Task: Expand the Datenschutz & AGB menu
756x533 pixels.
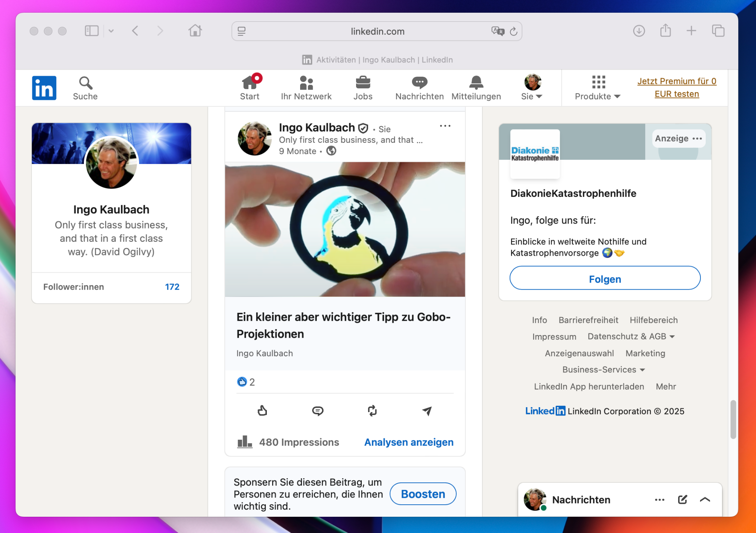Action: tap(631, 337)
